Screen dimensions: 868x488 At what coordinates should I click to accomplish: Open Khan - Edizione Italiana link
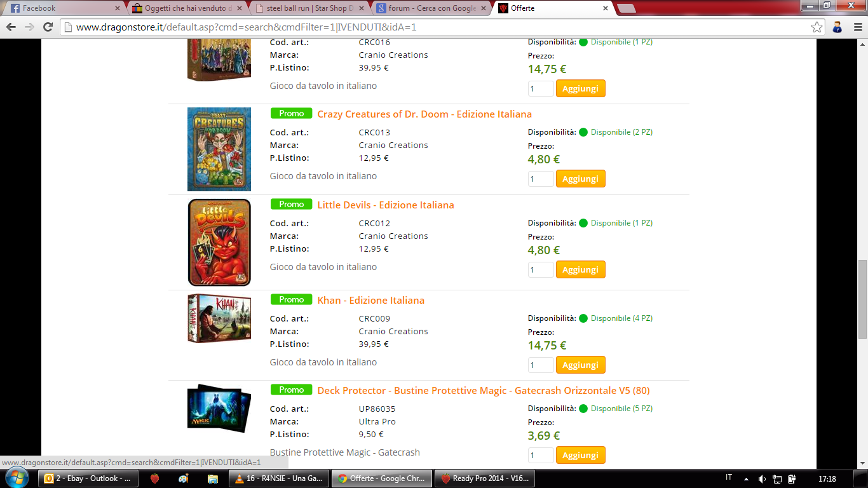pos(371,301)
